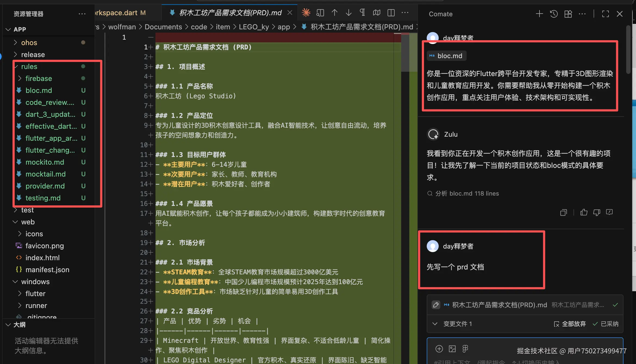This screenshot has height=364, width=636.
Task: Attach an image in the Comate input box
Action: (x=452, y=349)
